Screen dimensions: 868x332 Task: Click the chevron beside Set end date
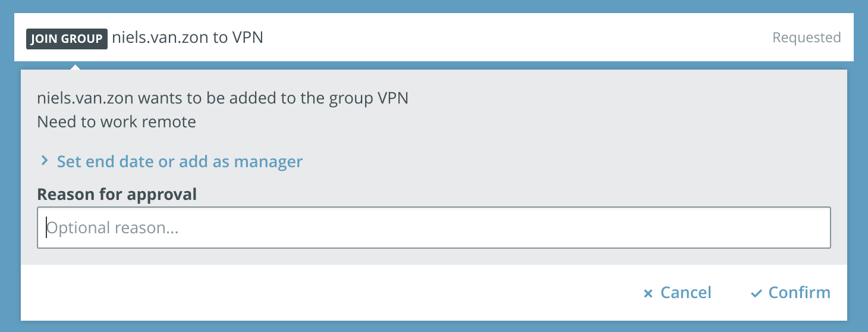pos(45,161)
